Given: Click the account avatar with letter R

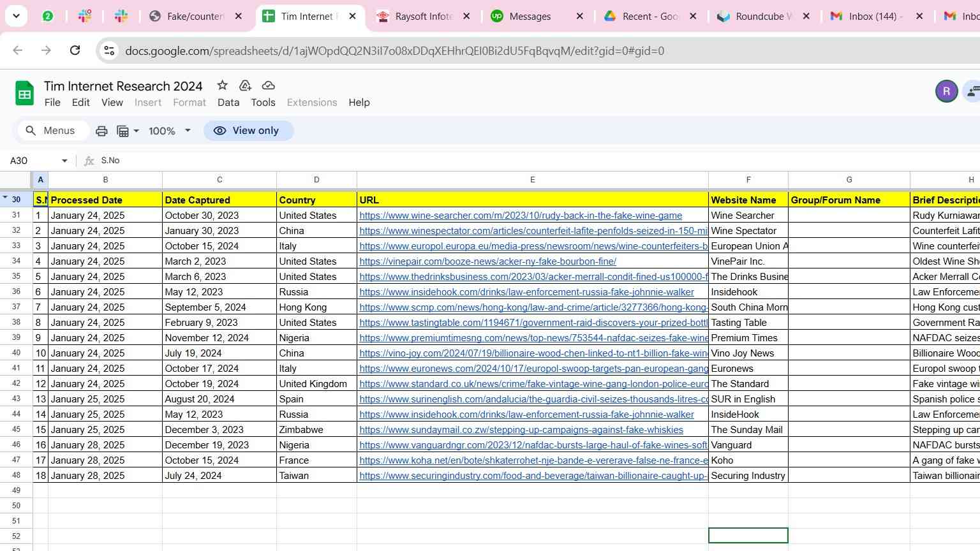Looking at the screenshot, I should click(946, 91).
